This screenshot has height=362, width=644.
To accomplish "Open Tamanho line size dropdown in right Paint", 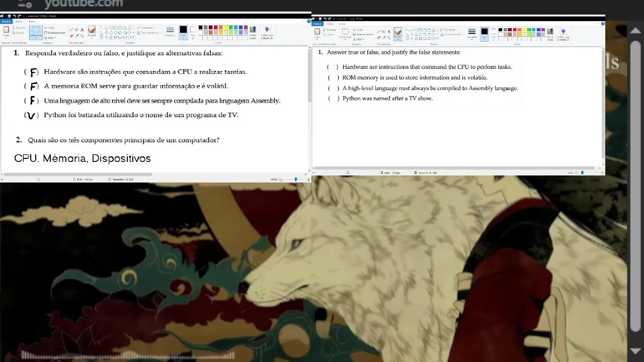I will pyautogui.click(x=472, y=34).
